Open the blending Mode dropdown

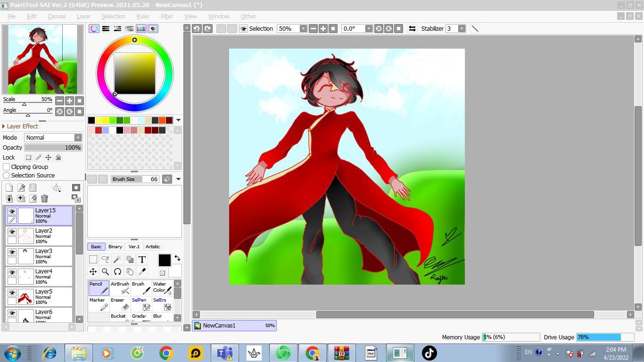pyautogui.click(x=53, y=138)
